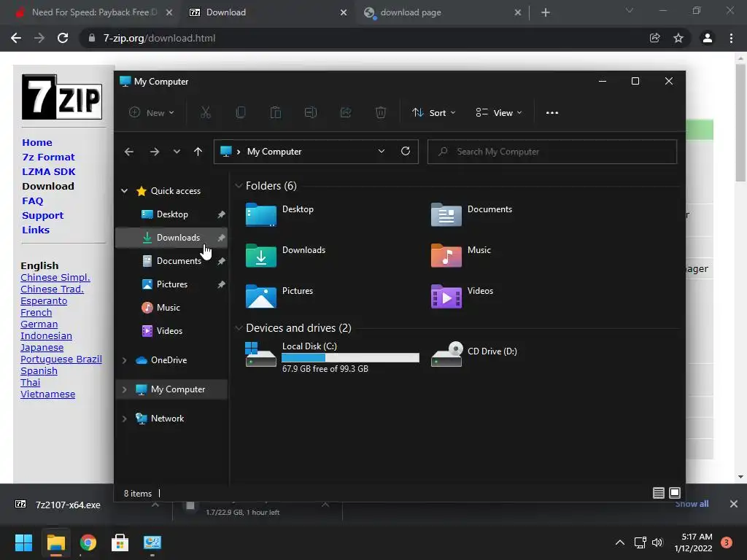Open the LZMA SDK link

point(49,172)
